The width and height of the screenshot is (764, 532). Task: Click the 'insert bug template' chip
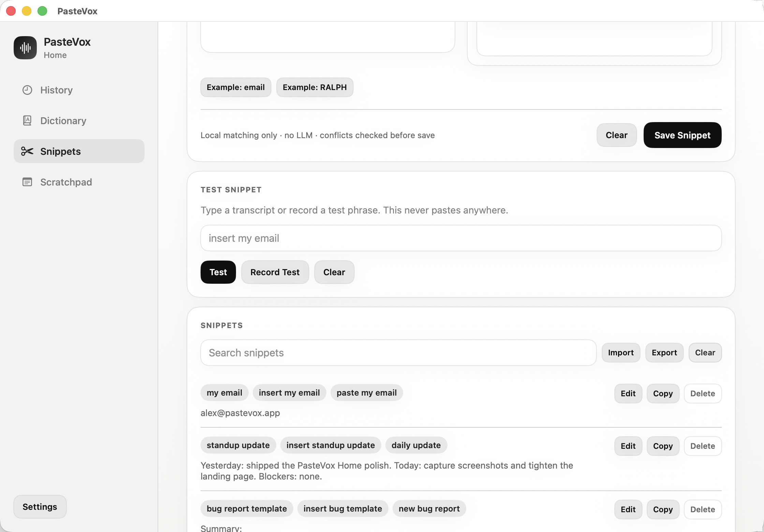(x=343, y=508)
